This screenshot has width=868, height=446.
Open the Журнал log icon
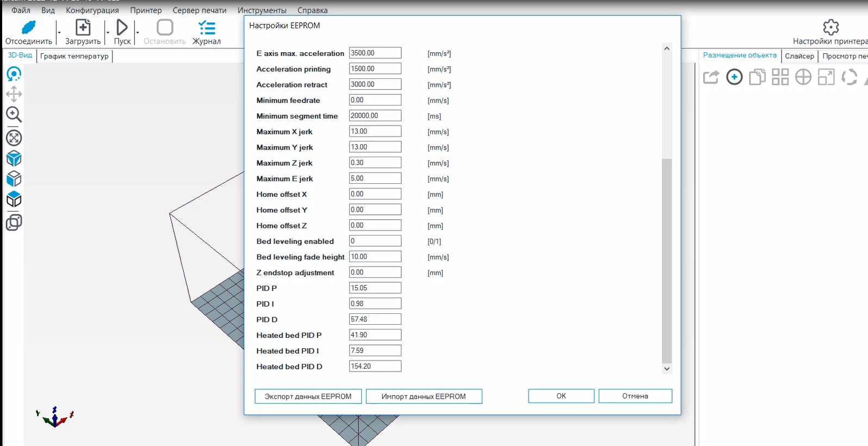(x=207, y=27)
